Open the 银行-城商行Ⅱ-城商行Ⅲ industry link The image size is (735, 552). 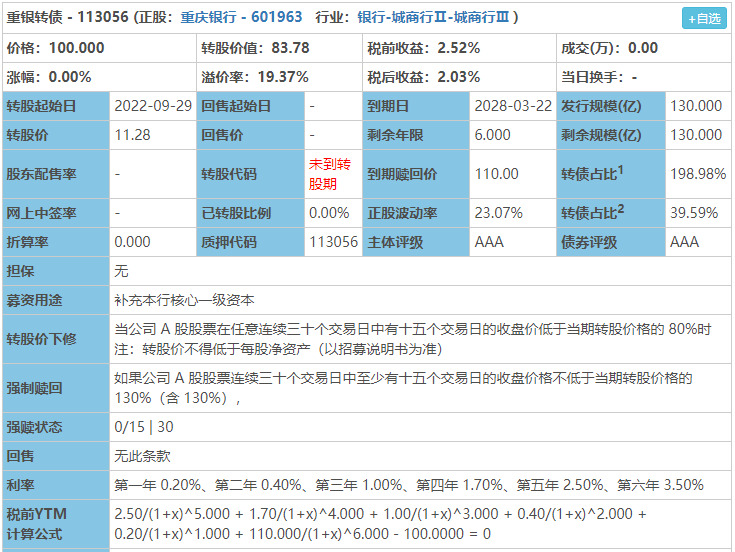coord(433,17)
